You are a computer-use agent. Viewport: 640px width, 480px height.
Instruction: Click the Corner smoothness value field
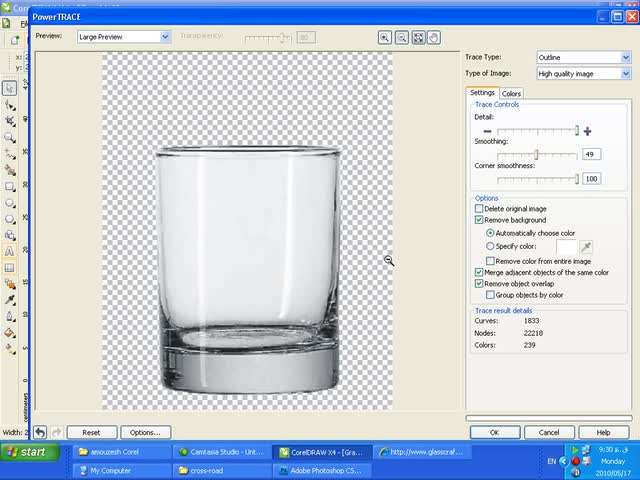[591, 179]
